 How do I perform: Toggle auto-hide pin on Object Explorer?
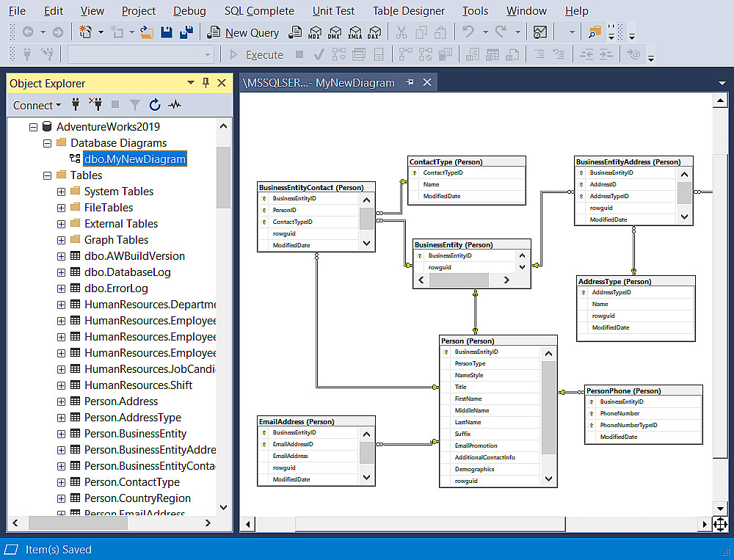(206, 83)
